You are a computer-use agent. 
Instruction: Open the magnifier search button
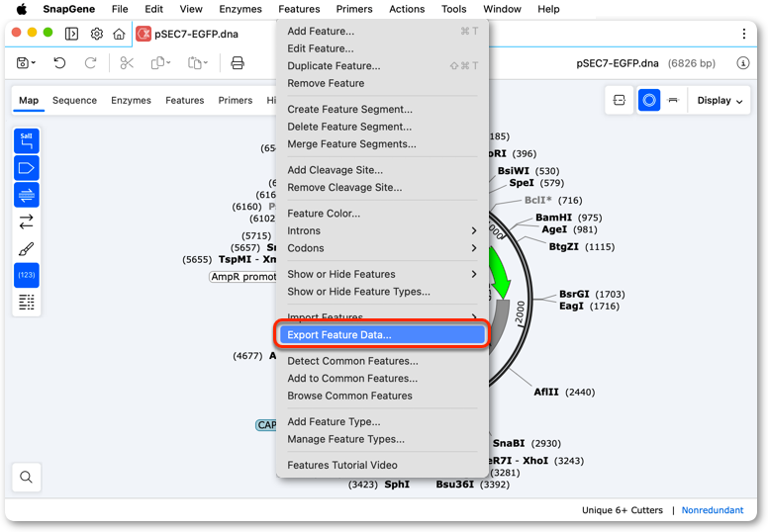27,477
